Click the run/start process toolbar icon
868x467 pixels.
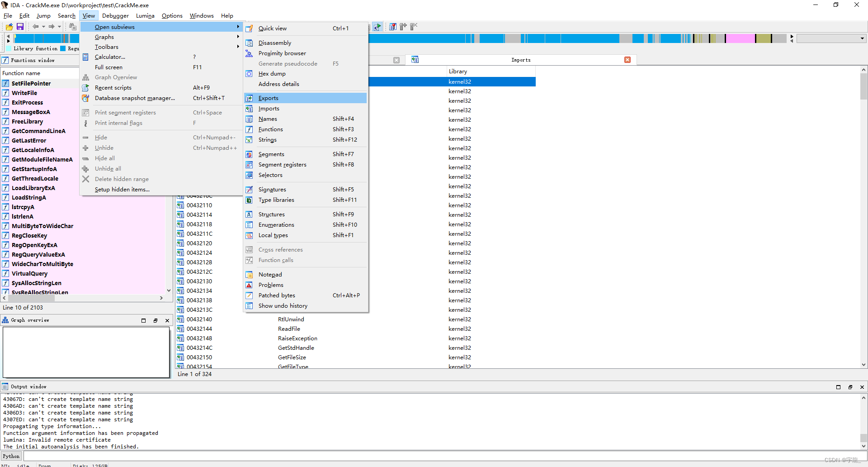coord(377,27)
